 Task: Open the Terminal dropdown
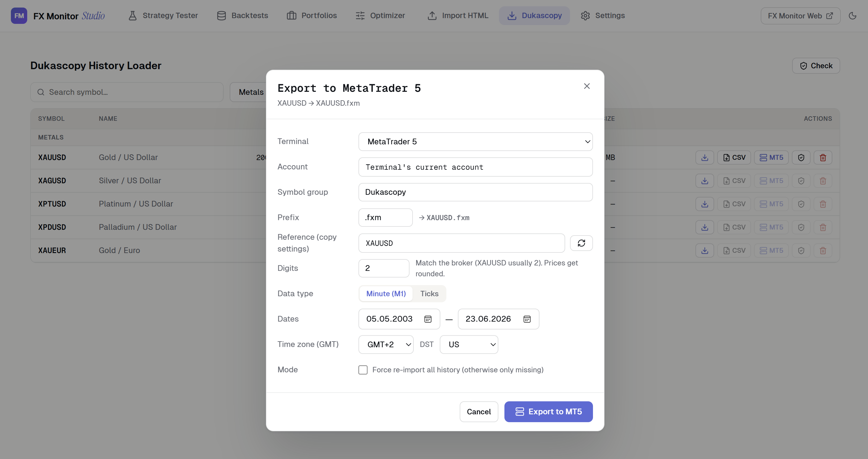click(x=475, y=141)
